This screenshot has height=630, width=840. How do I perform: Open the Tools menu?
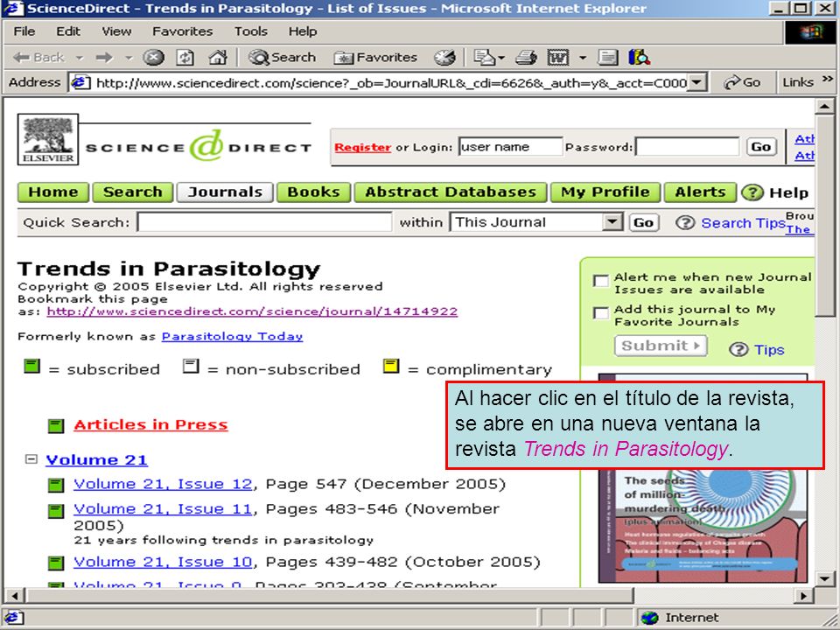(251, 31)
